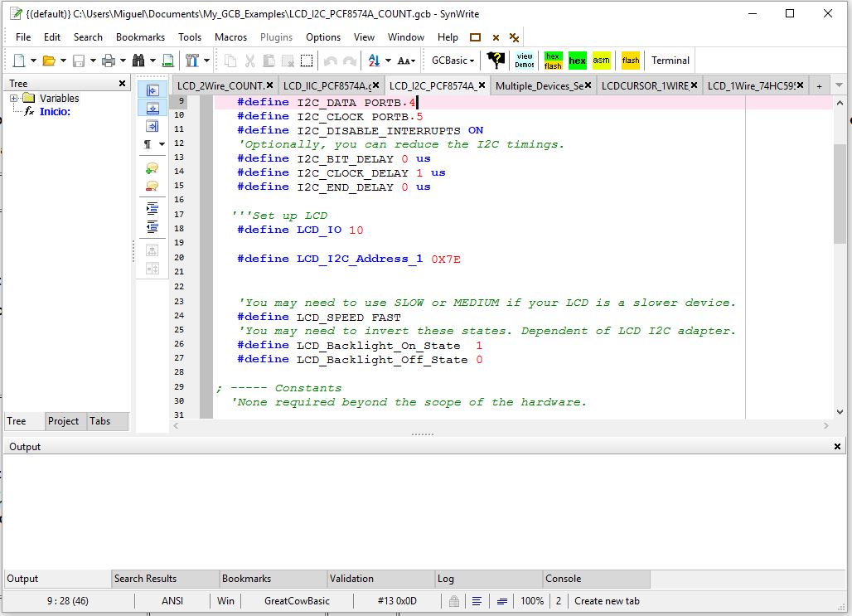The width and height of the screenshot is (852, 616).
Task: Open Print dropdown arrow
Action: 123,61
